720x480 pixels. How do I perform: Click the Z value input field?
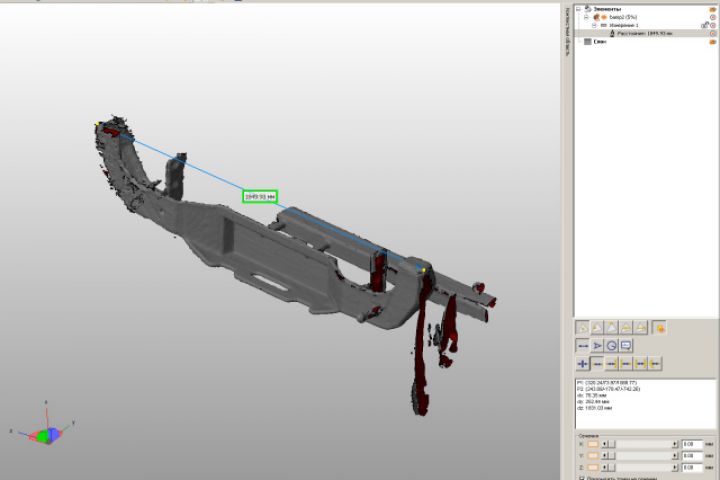692,467
